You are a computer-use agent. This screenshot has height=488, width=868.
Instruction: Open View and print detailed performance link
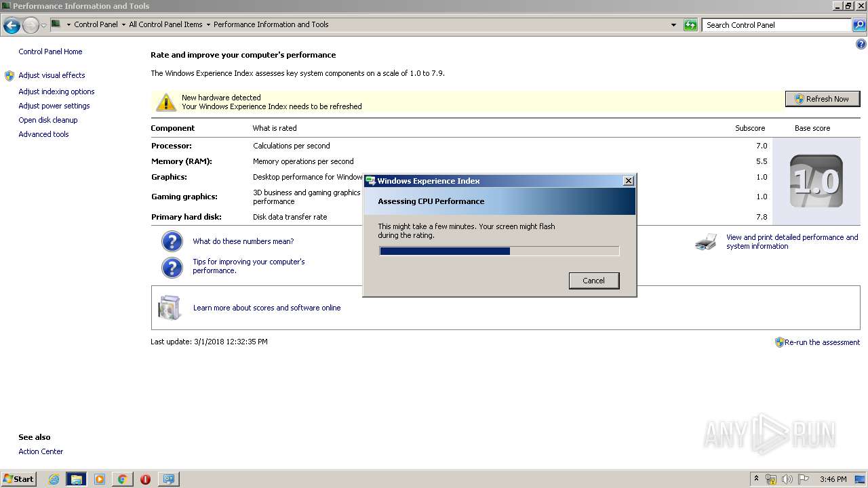tap(792, 241)
